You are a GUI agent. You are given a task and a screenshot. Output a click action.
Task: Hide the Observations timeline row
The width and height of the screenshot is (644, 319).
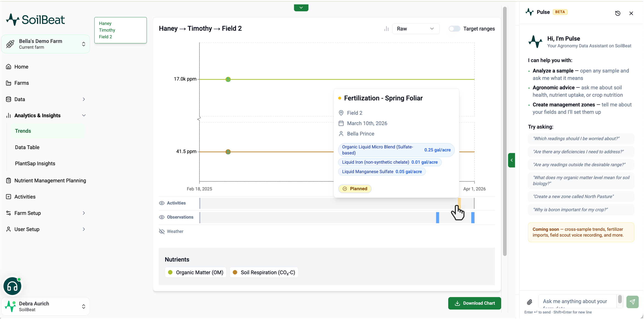click(x=162, y=217)
